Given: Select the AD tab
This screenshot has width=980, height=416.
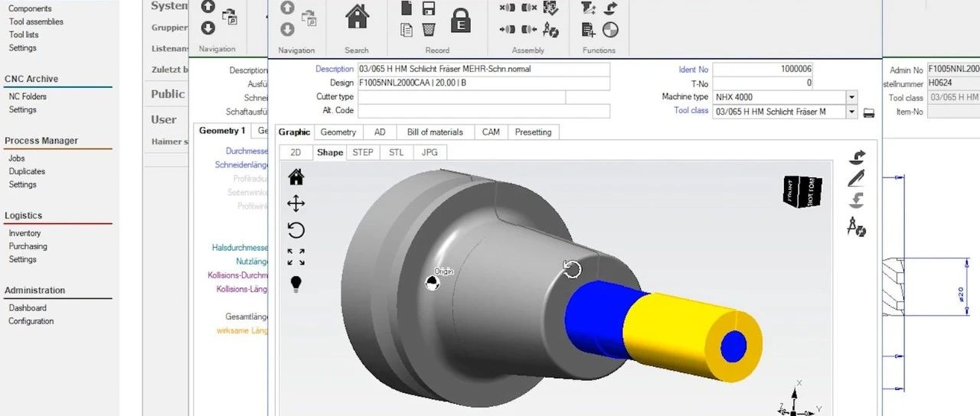Looking at the screenshot, I should coord(380,132).
